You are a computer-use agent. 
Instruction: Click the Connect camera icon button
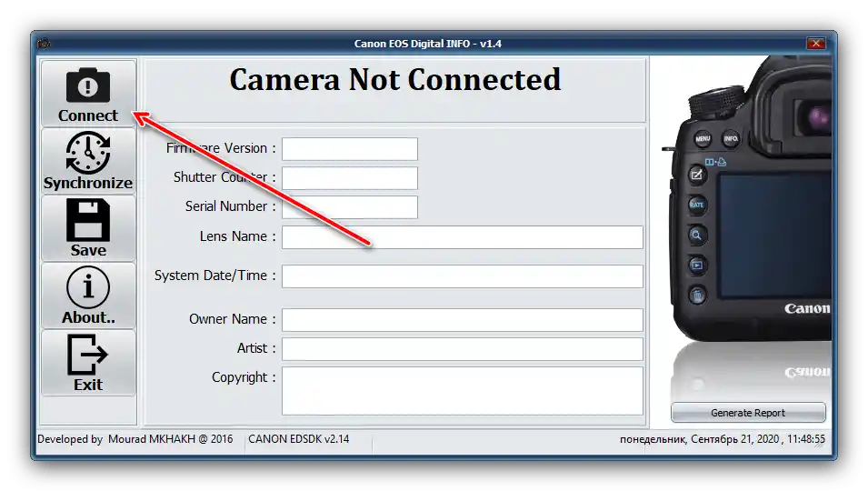pos(88,94)
